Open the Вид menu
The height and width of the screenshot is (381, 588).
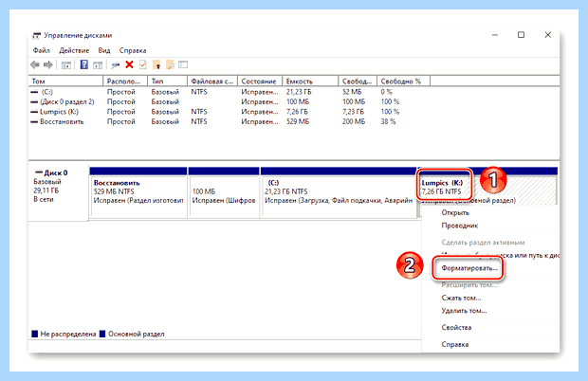point(104,50)
